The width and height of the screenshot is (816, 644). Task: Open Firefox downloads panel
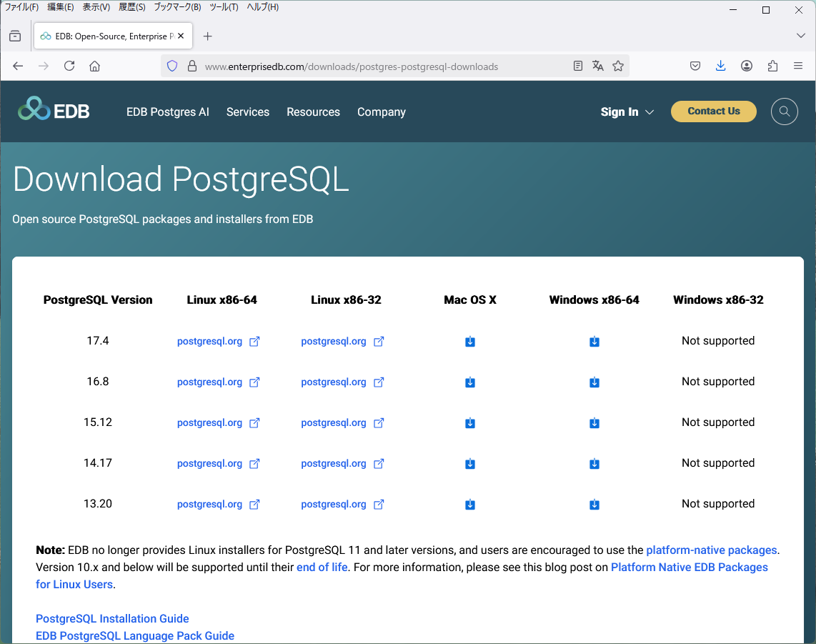point(720,66)
